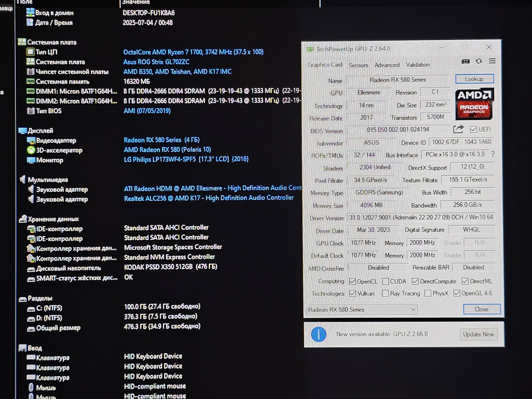
Task: Click the Bus Interface question mark
Action: (x=493, y=154)
